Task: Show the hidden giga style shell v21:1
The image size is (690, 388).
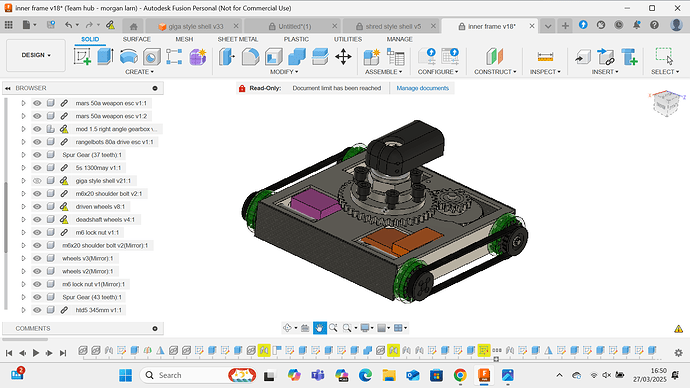Action: [37, 181]
